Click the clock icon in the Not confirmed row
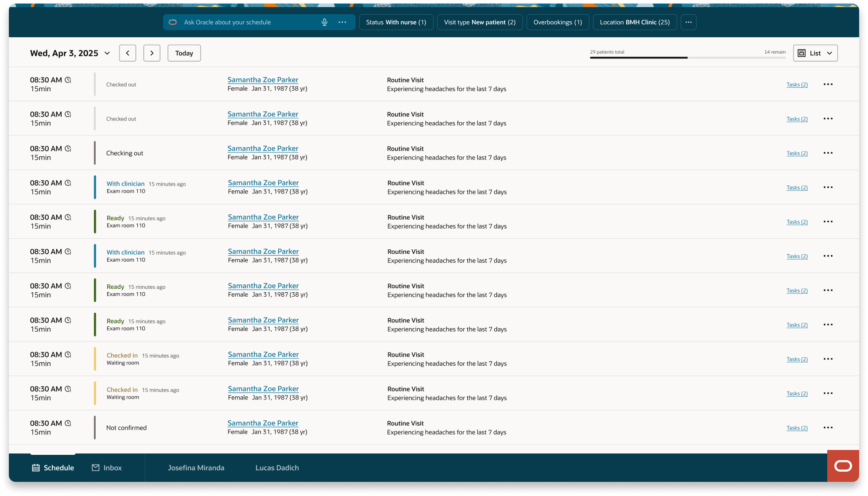The width and height of the screenshot is (868, 496). [68, 423]
